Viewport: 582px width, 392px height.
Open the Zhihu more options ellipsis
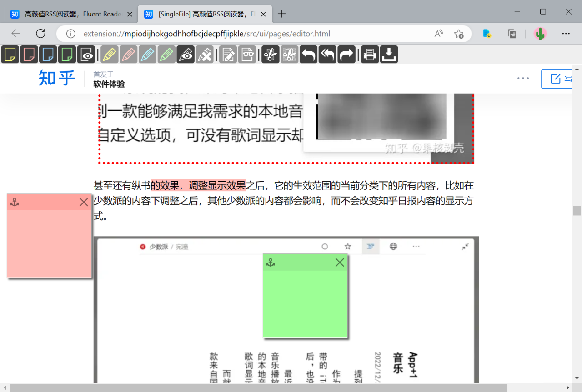pyautogui.click(x=523, y=79)
